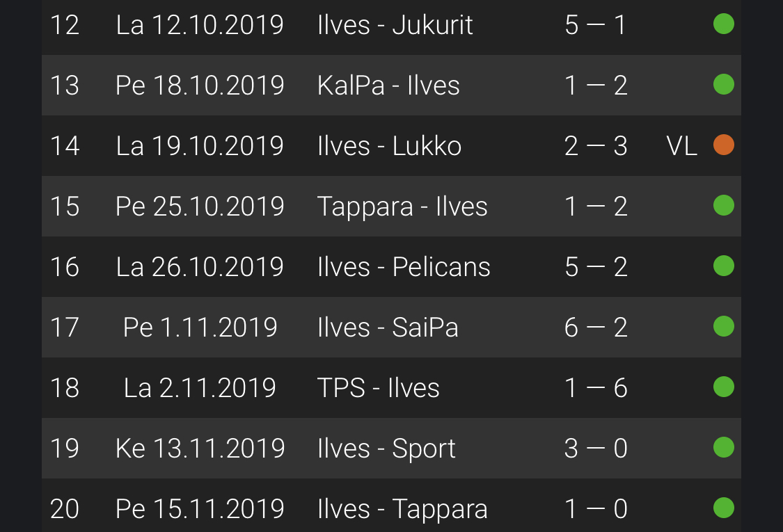Click green indicator for Ilves - SaiPa
Screen dimensions: 783x532
[x=724, y=326]
